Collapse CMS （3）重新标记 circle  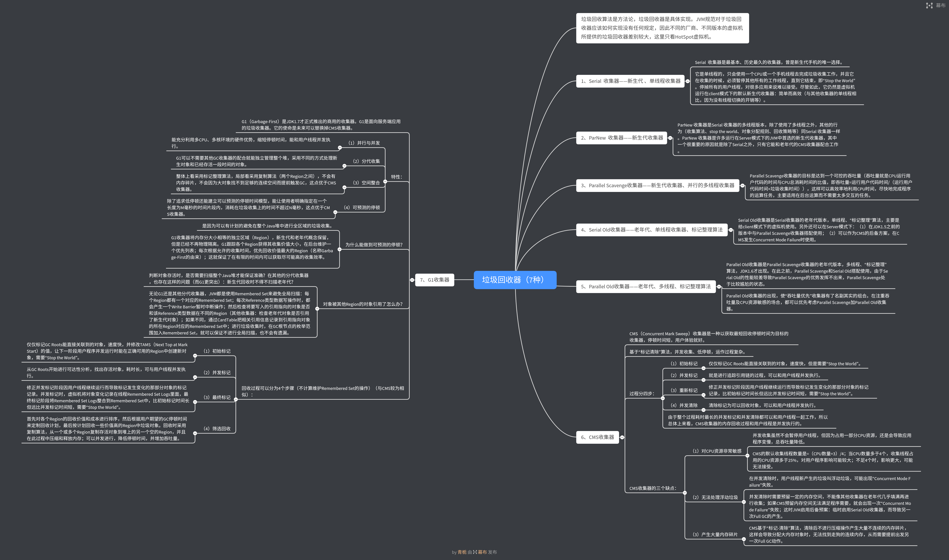click(703, 395)
